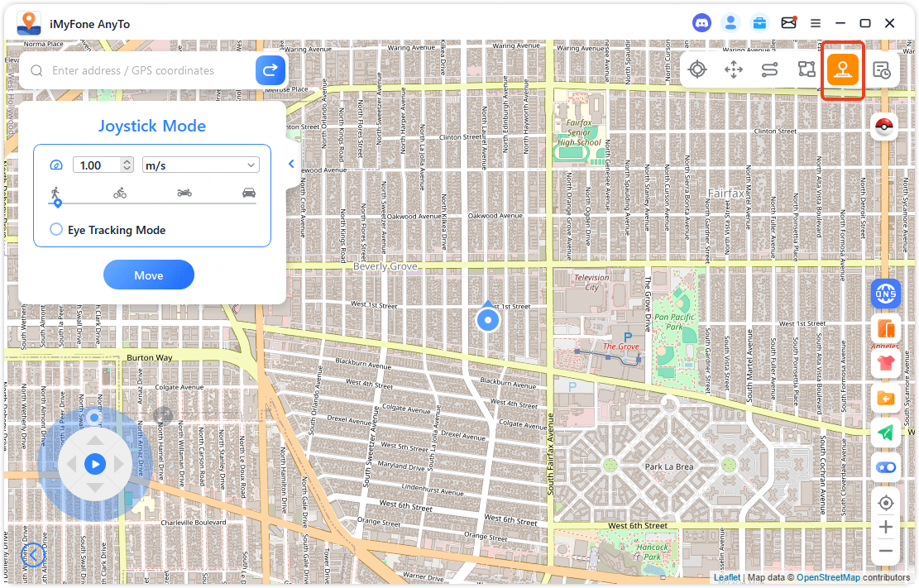The image size is (919, 588).
Task: Click the Discord community icon
Action: pyautogui.click(x=701, y=23)
